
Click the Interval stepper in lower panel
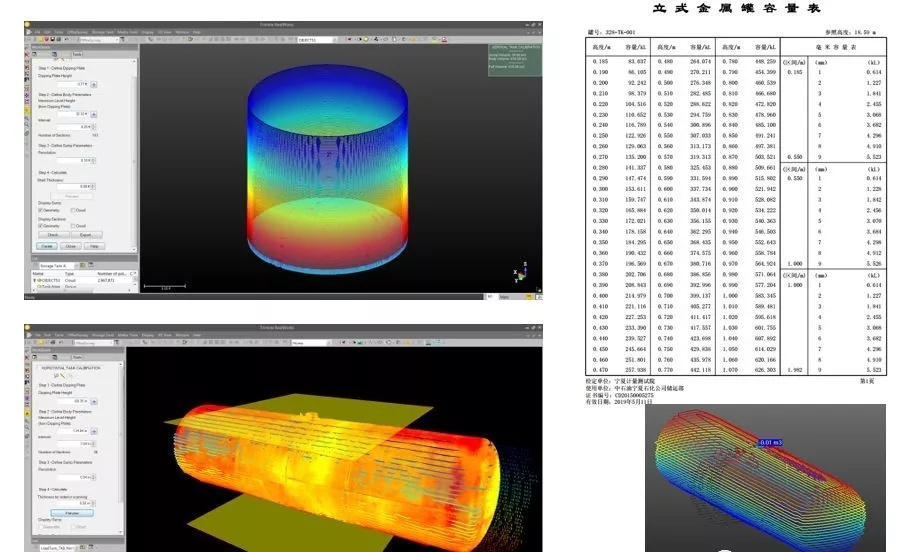pyautogui.click(x=93, y=444)
